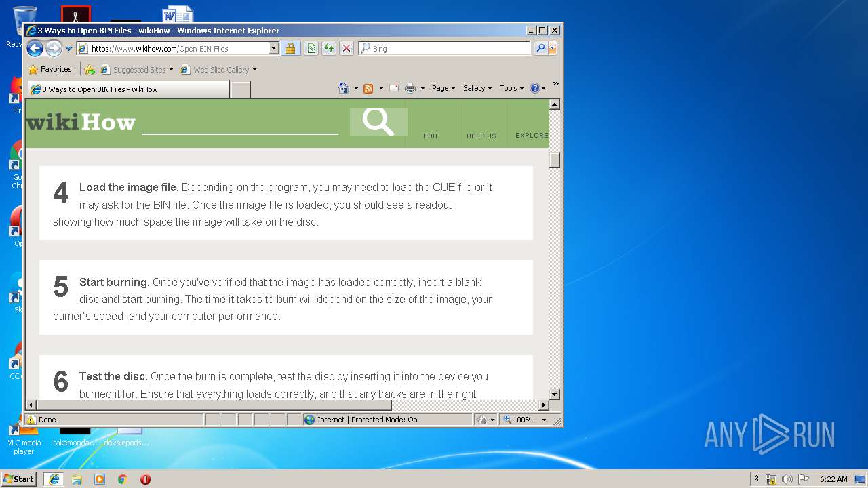
Task: Click the wikiHow magnifier search button
Action: click(378, 122)
